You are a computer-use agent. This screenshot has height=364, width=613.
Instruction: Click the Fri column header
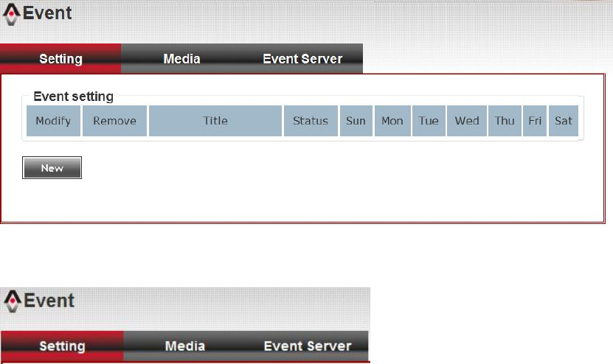[535, 121]
